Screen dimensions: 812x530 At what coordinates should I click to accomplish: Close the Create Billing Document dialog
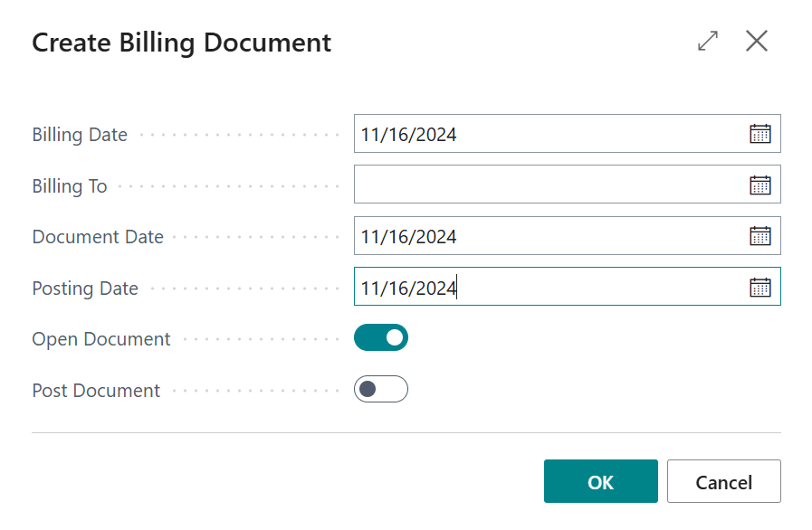[757, 42]
